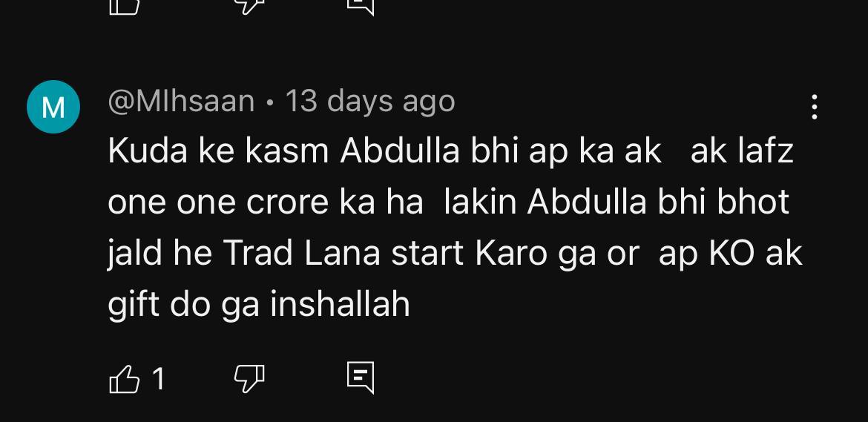
Task: Open the three-dot options menu for this comment
Action: 814,107
